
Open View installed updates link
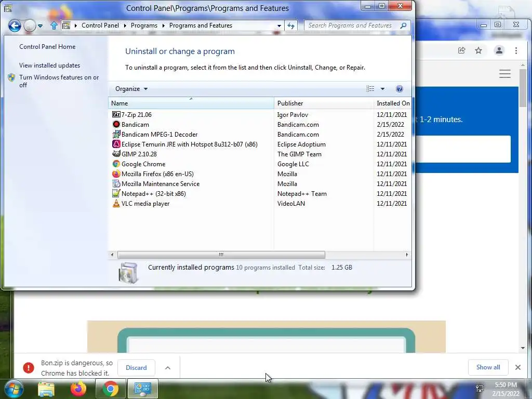click(49, 65)
